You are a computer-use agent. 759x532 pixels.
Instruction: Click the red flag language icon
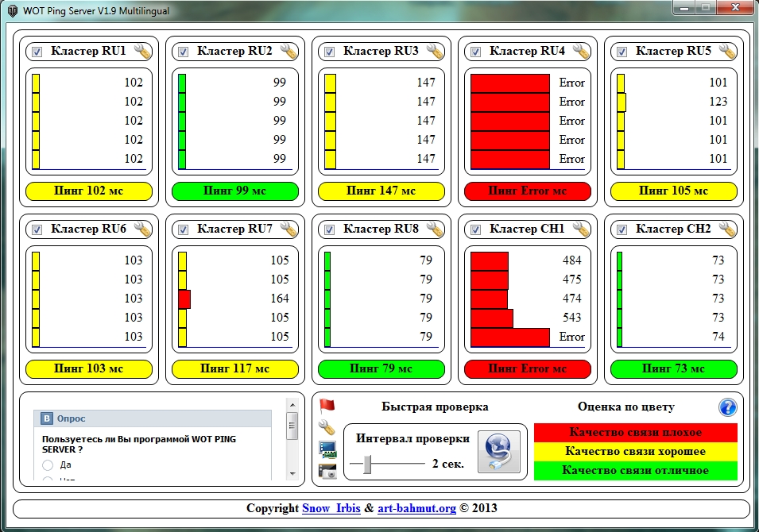pos(327,406)
